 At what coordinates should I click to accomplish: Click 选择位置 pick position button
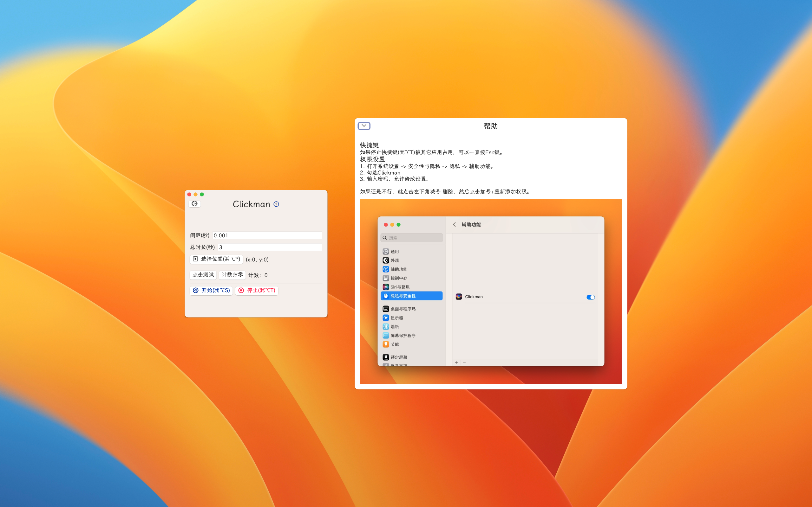(x=216, y=259)
